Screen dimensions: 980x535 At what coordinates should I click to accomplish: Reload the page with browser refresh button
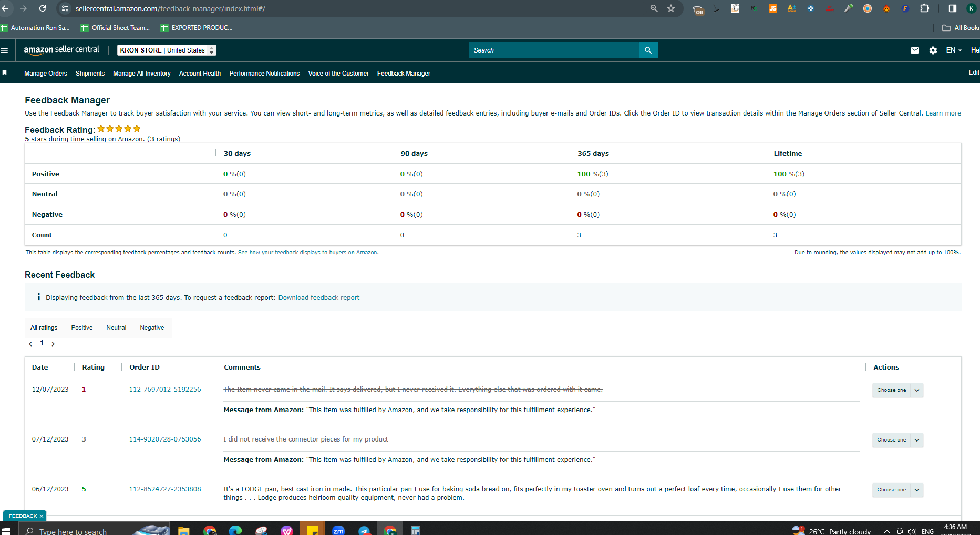tap(43, 8)
